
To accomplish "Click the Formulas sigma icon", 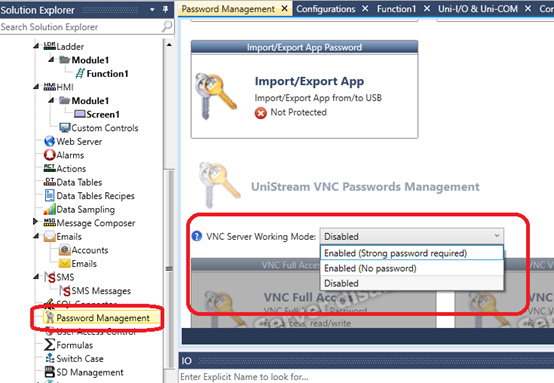I will pyautogui.click(x=49, y=345).
